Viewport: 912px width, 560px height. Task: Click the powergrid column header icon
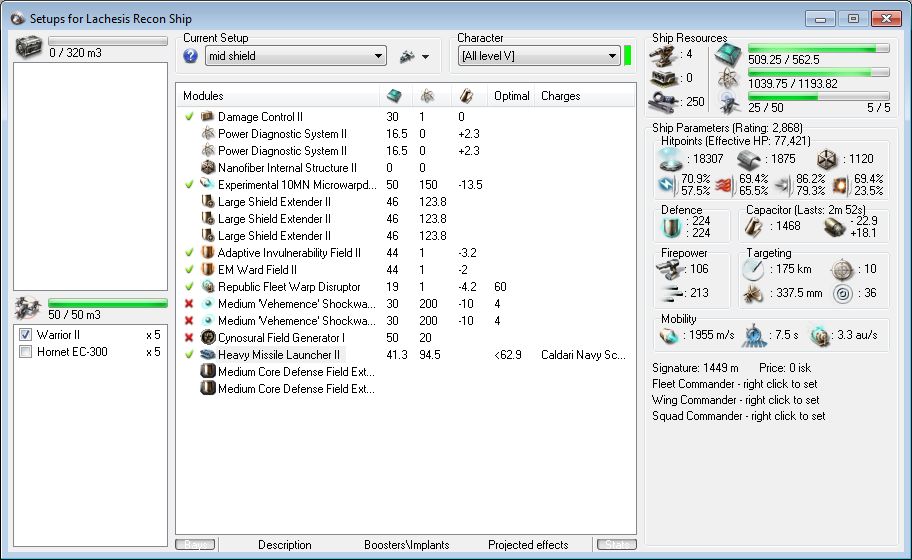428,95
